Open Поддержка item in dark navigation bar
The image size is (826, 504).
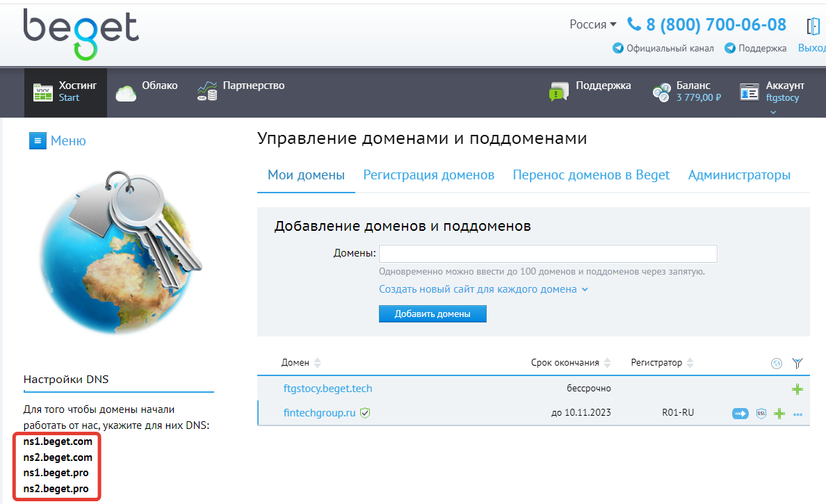(x=590, y=91)
